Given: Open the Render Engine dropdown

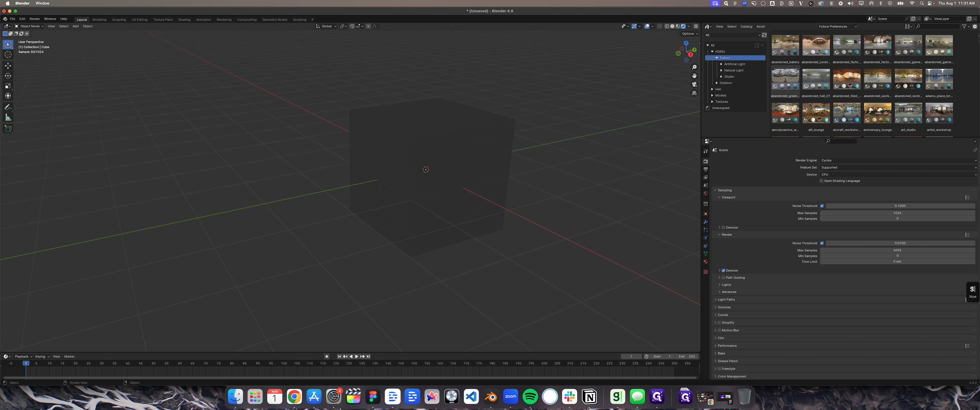Looking at the screenshot, I should tap(899, 161).
